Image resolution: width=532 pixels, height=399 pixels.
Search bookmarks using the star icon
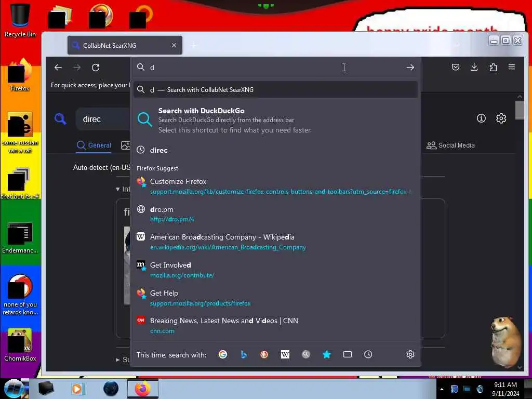(327, 354)
